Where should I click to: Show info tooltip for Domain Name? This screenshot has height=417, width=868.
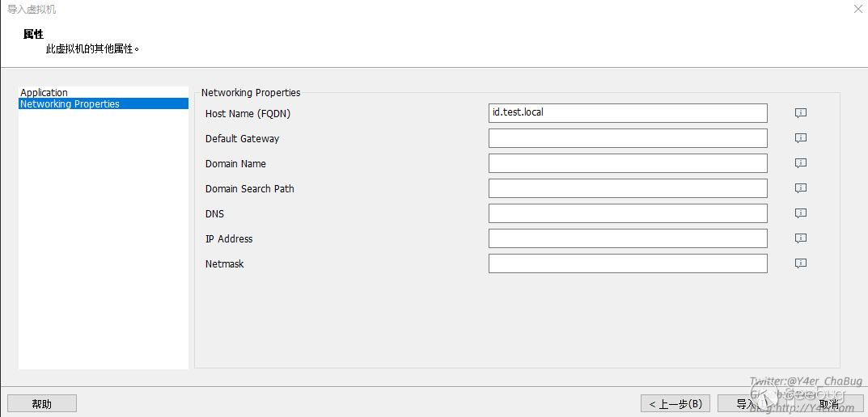[x=801, y=163]
